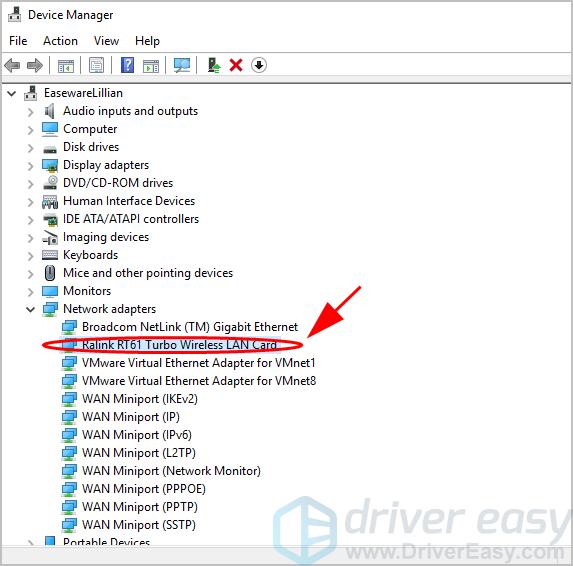Open the Help menu

[x=147, y=41]
